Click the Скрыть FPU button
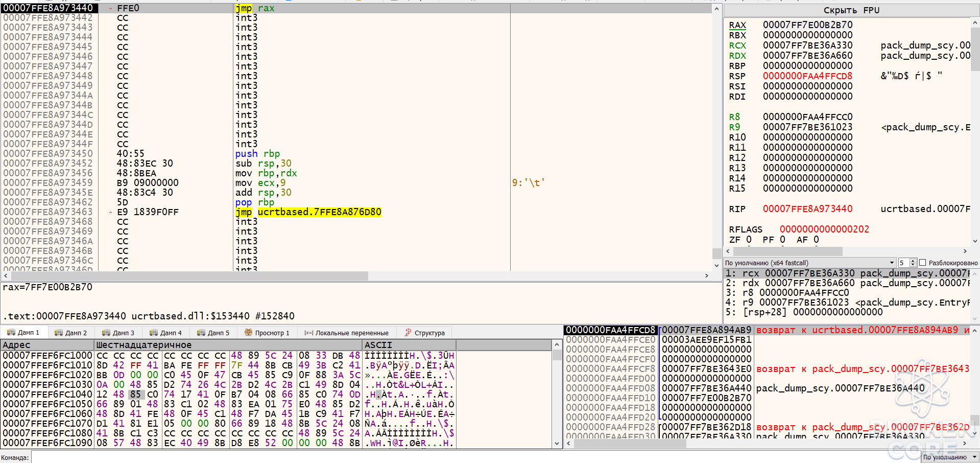Image resolution: width=980 pixels, height=463 pixels. 851,10
